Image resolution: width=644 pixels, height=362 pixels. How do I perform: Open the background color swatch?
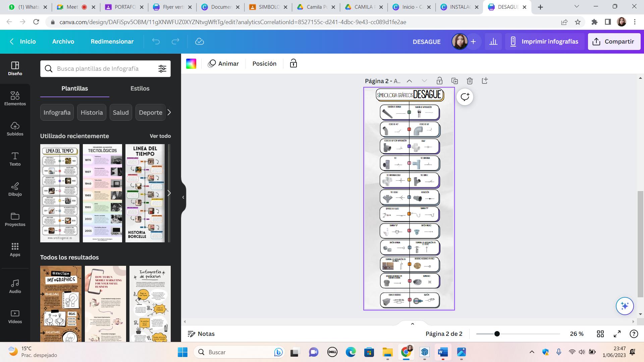coord(191,64)
